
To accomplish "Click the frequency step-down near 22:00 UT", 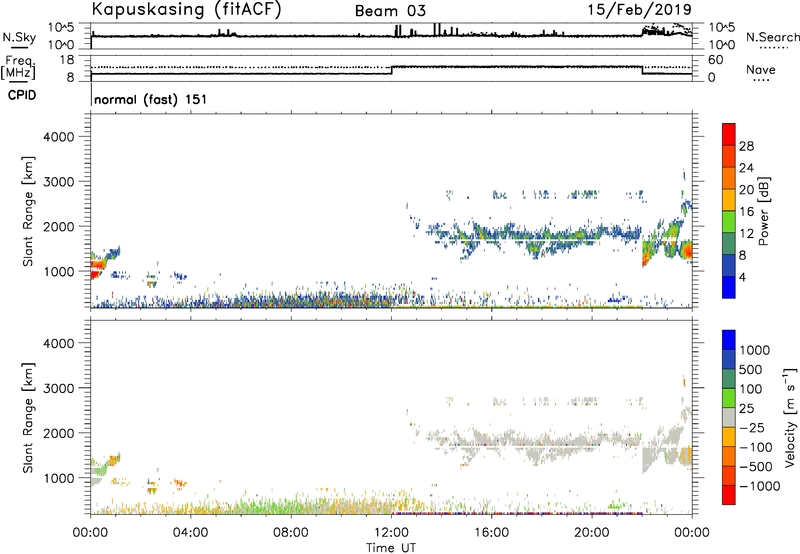I will [642, 70].
